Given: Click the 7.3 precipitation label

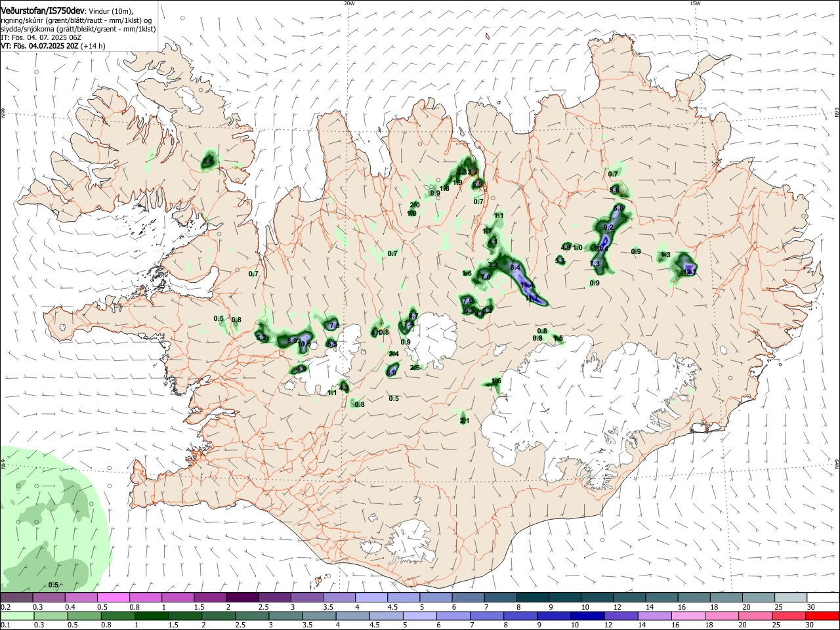Looking at the screenshot, I should tap(595, 264).
